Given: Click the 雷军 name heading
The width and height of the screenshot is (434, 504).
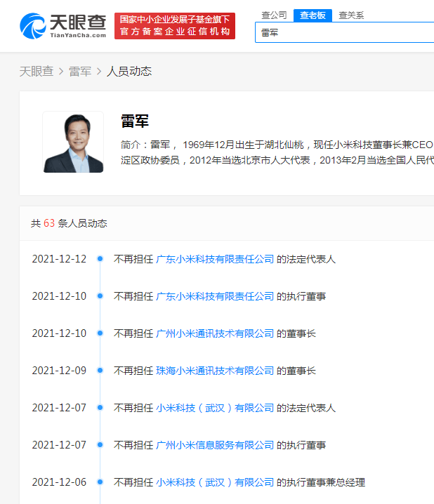Looking at the screenshot, I should tap(135, 121).
